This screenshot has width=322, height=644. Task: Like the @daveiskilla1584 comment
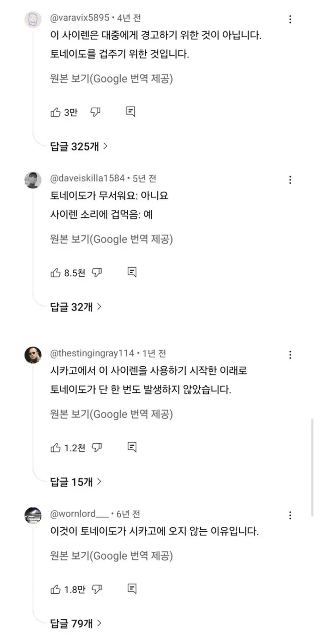pyautogui.click(x=56, y=273)
